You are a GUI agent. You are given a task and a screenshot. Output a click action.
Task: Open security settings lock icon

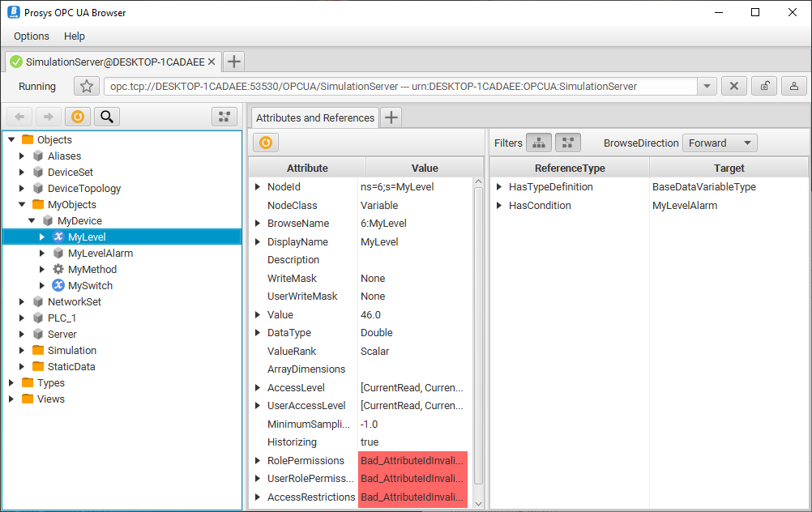click(764, 87)
